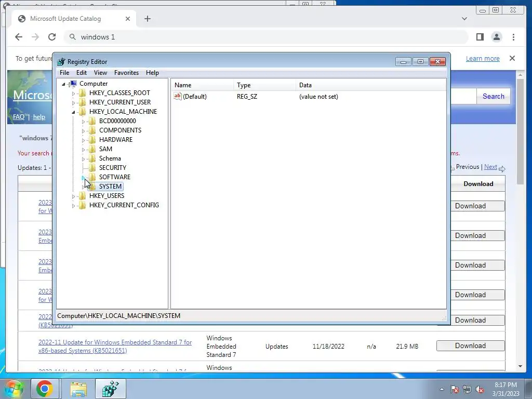The image size is (532, 399).
Task: Open Windows Explorer from the taskbar
Action: pos(78,389)
